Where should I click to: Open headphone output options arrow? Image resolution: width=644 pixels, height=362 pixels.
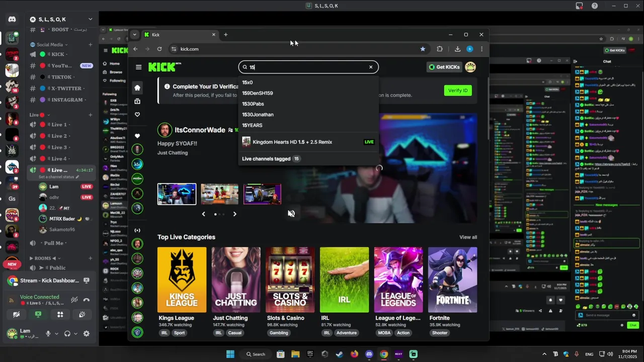tap(75, 333)
